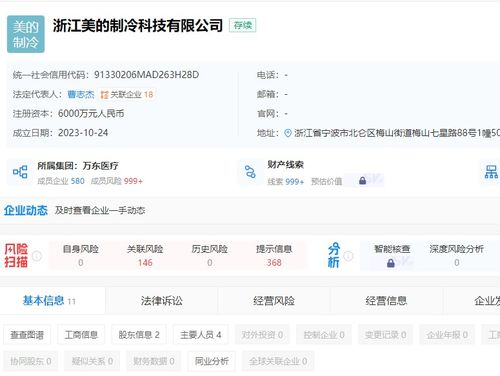Select the 疑似关系 0 sub-tab

point(92,361)
